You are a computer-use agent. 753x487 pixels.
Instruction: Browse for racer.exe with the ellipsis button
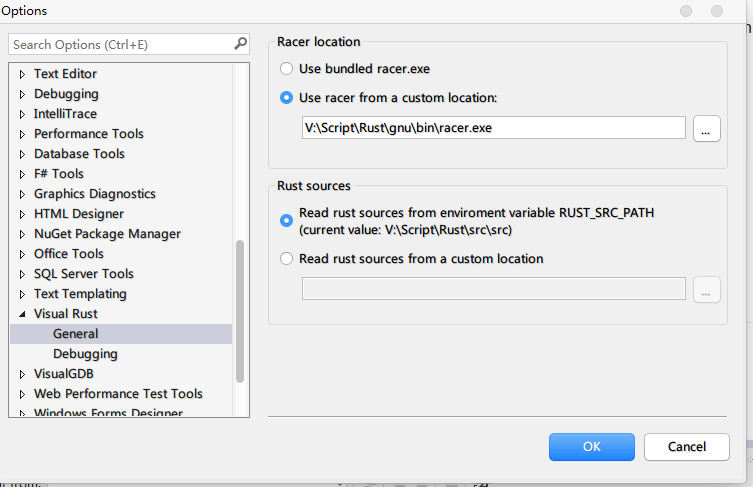pos(706,129)
